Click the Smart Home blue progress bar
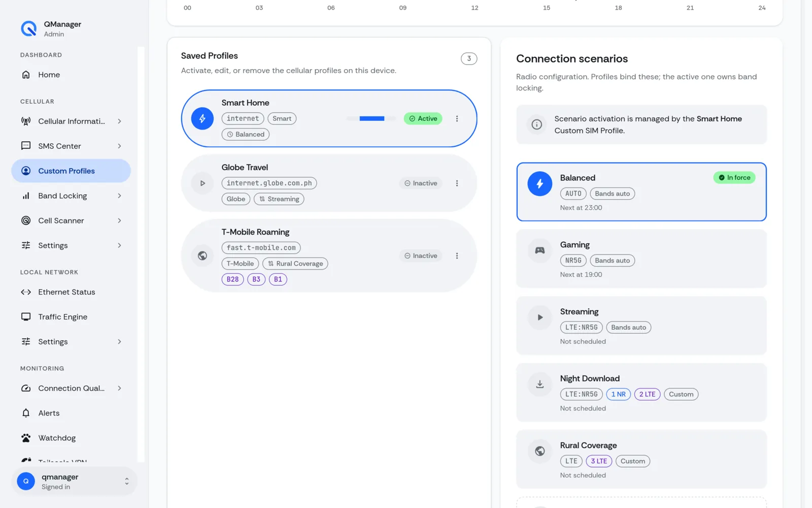Screen dimensions: 812x508 click(372, 118)
